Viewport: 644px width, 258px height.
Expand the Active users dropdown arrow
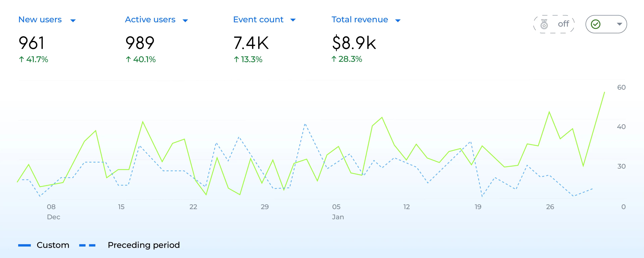[x=185, y=20]
